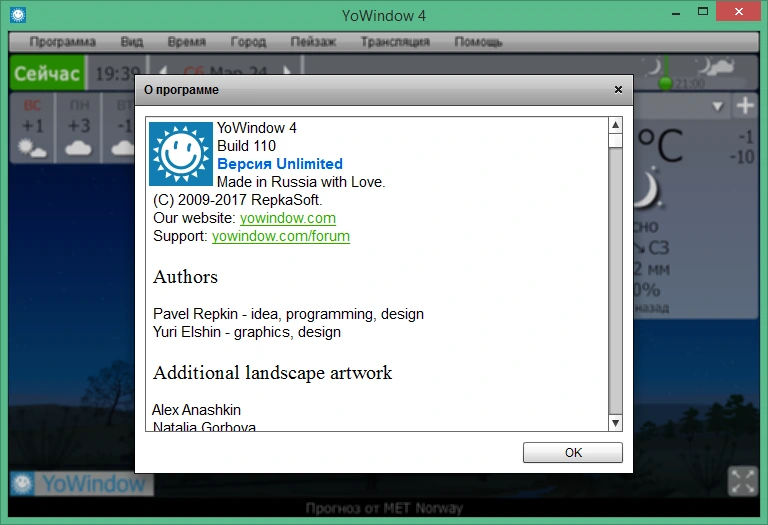Click the Прогноз от MET Norway label

click(384, 508)
